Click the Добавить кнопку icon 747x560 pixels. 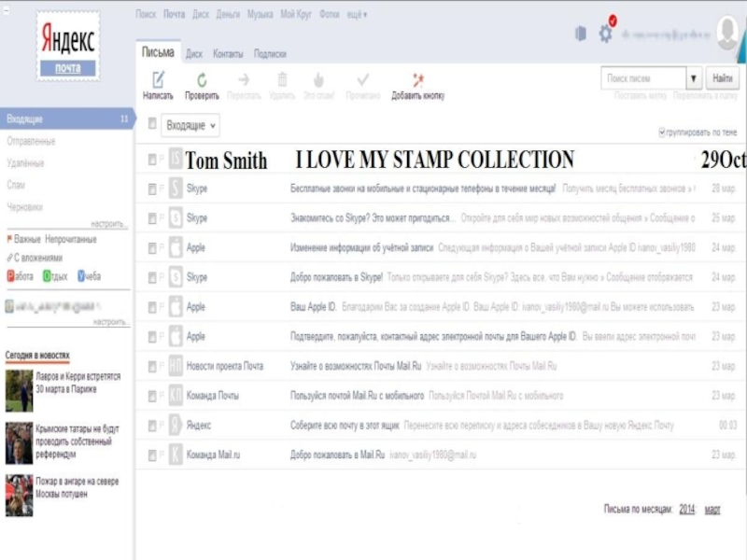click(417, 79)
